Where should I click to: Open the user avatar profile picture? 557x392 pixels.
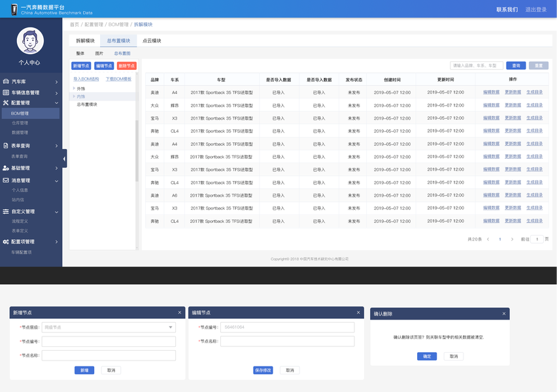30,41
